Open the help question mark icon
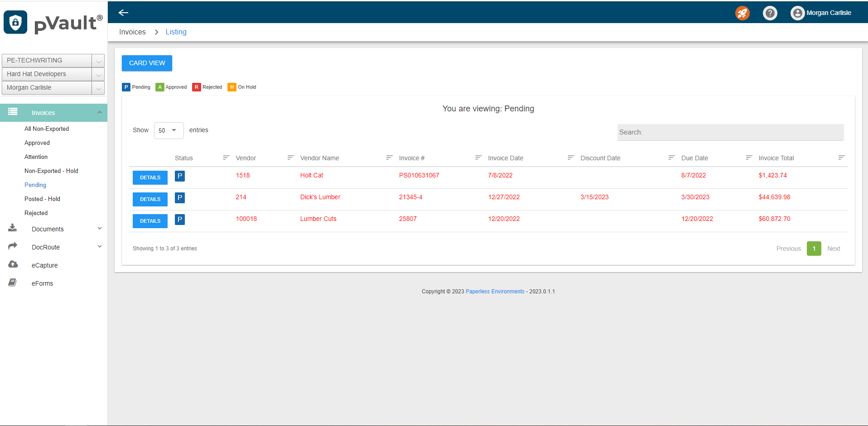Viewport: 868px width, 426px height. 770,13
